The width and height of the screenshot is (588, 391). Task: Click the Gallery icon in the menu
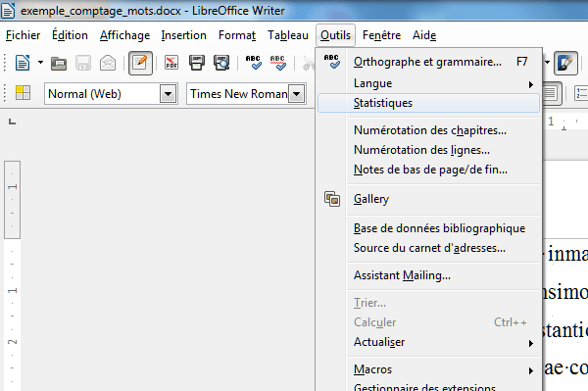tap(332, 199)
